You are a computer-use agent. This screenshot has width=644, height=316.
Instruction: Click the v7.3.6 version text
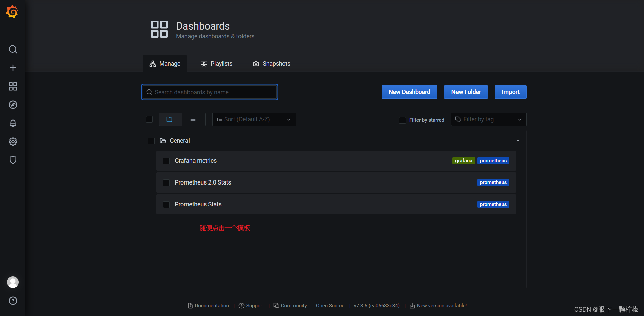click(x=377, y=306)
